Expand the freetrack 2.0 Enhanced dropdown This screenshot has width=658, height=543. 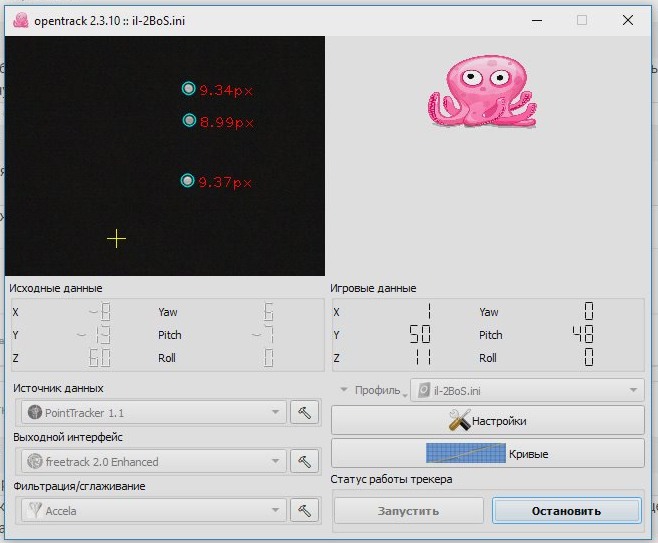[x=154, y=462]
